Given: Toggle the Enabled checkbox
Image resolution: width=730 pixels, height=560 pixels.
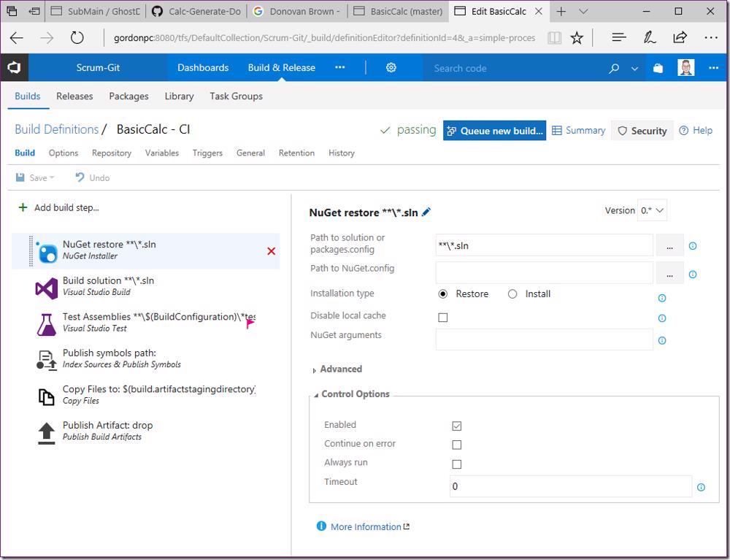Looking at the screenshot, I should (457, 426).
